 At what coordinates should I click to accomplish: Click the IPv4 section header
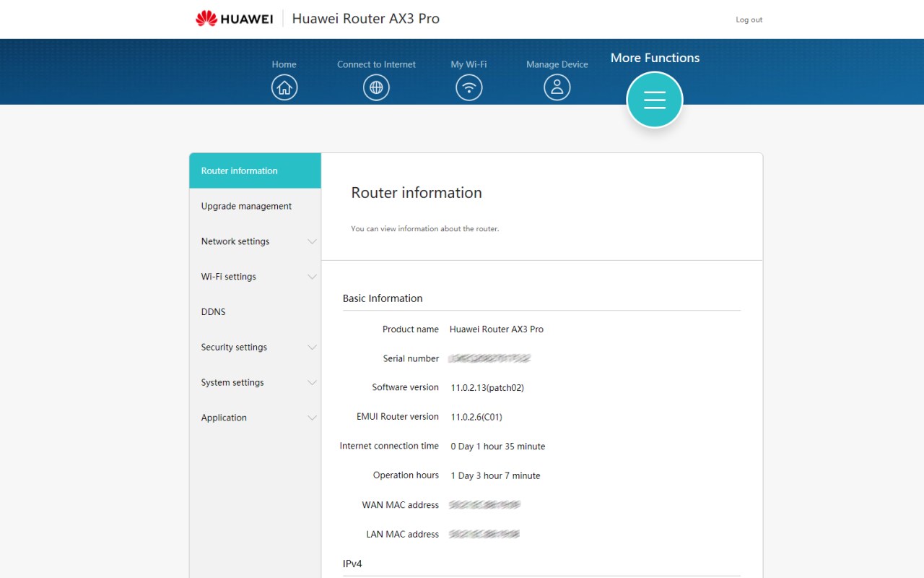tap(352, 564)
